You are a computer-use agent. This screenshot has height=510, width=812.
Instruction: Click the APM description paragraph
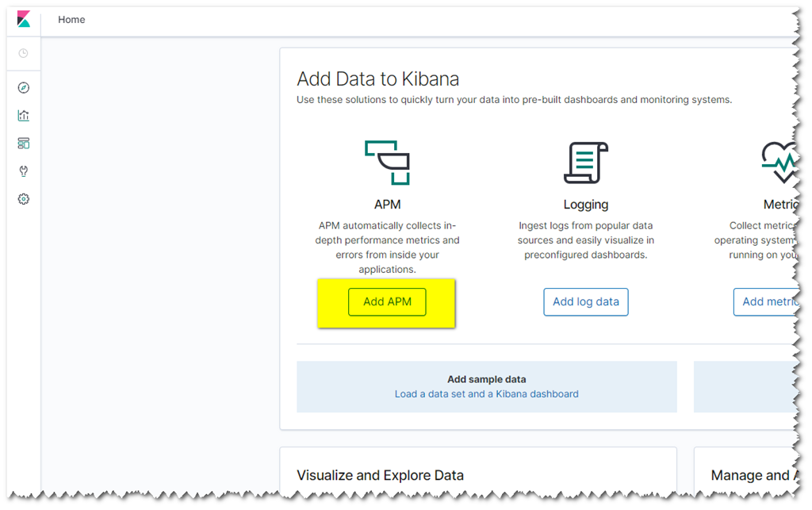[387, 247]
